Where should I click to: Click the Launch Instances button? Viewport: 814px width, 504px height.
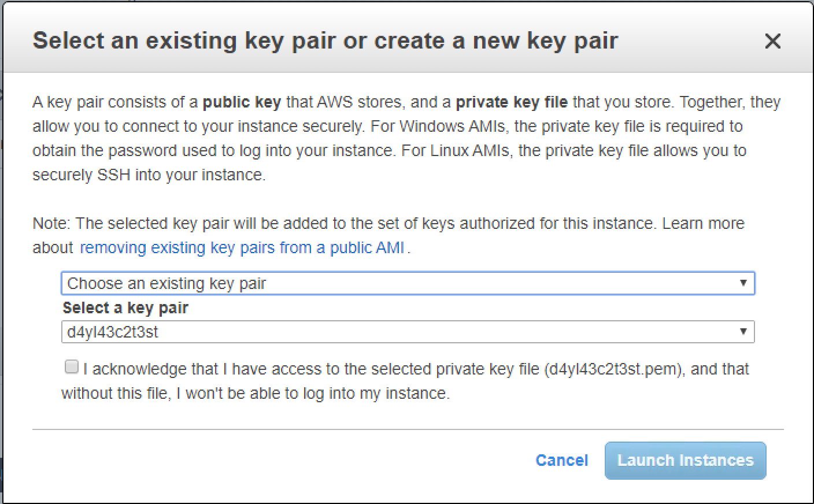pyautogui.click(x=685, y=460)
